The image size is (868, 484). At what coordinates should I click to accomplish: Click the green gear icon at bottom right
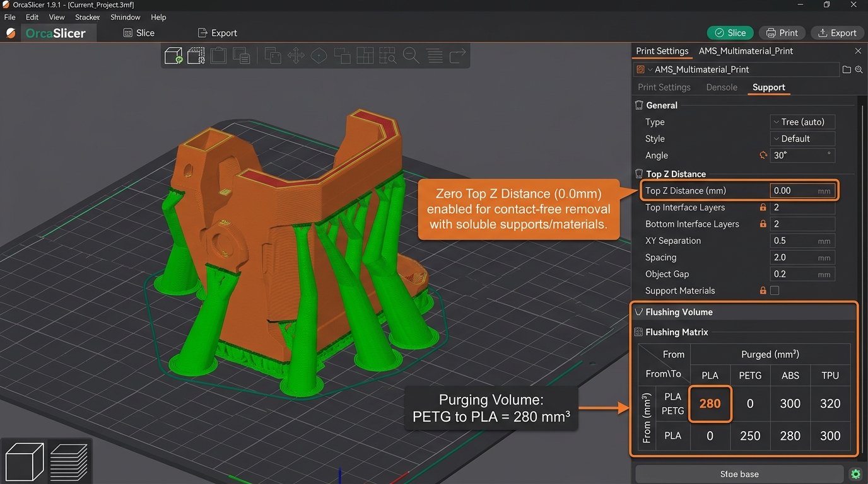856,474
